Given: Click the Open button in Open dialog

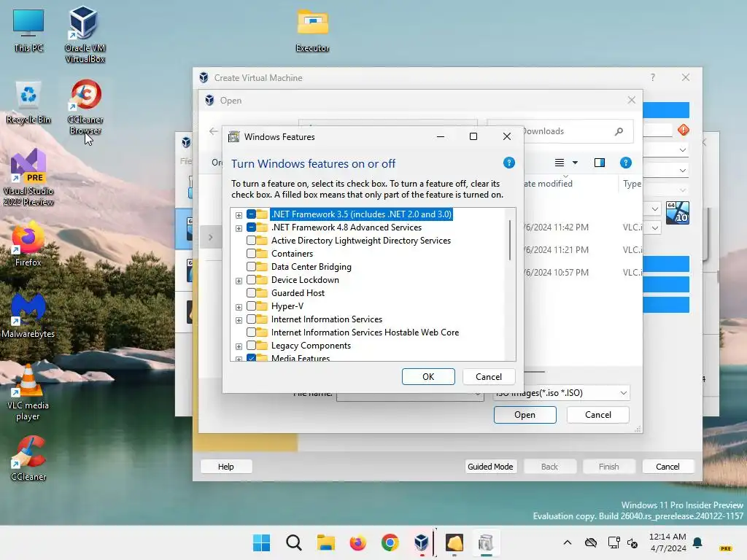Looking at the screenshot, I should point(525,415).
